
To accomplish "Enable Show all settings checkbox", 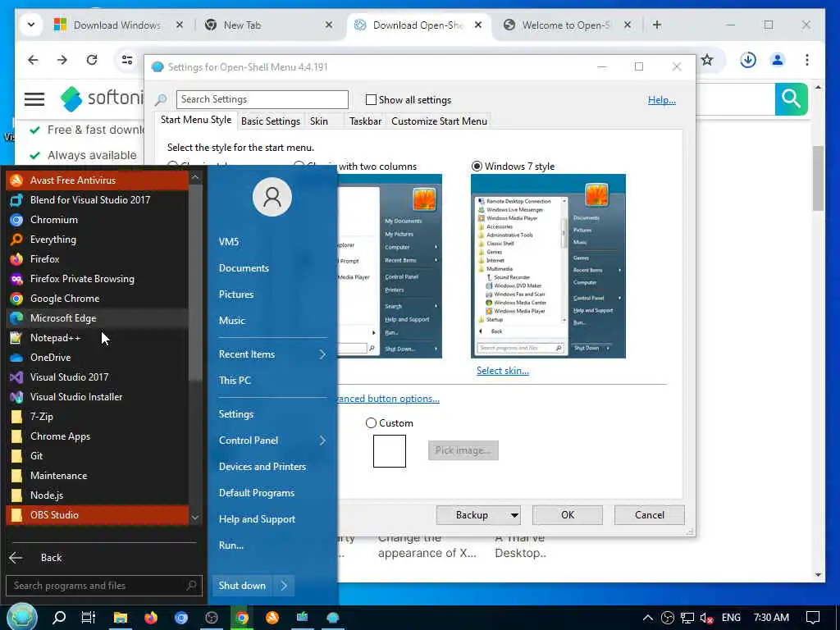I will 371,99.
